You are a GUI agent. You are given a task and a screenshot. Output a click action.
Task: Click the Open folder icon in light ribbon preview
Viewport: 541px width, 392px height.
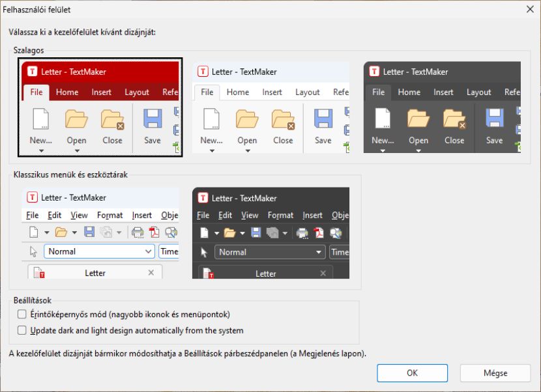[247, 119]
